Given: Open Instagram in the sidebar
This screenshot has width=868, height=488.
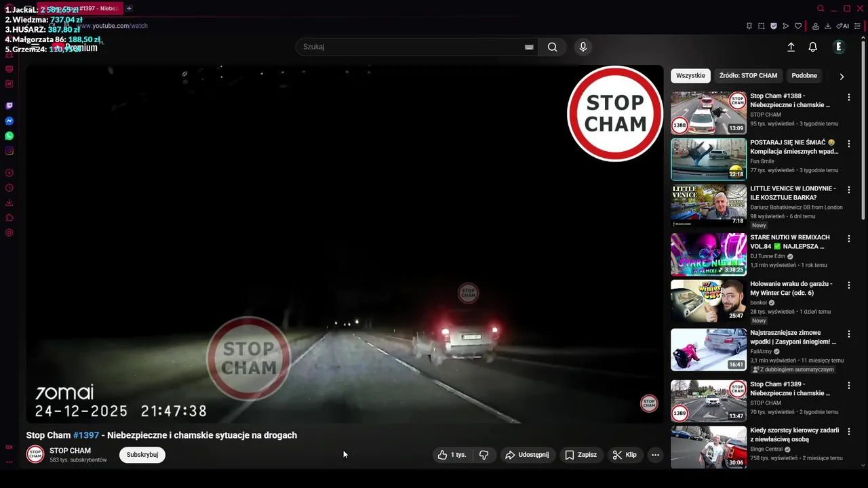Looking at the screenshot, I should point(9,150).
